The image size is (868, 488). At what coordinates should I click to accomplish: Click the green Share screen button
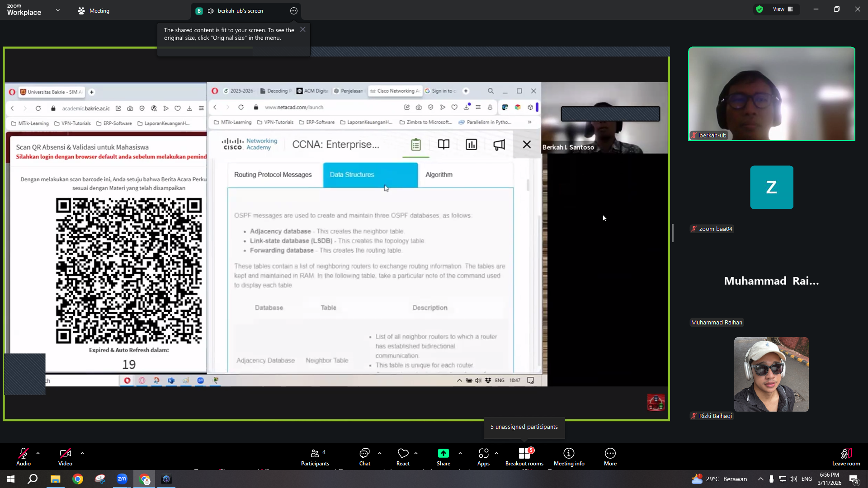[443, 456]
